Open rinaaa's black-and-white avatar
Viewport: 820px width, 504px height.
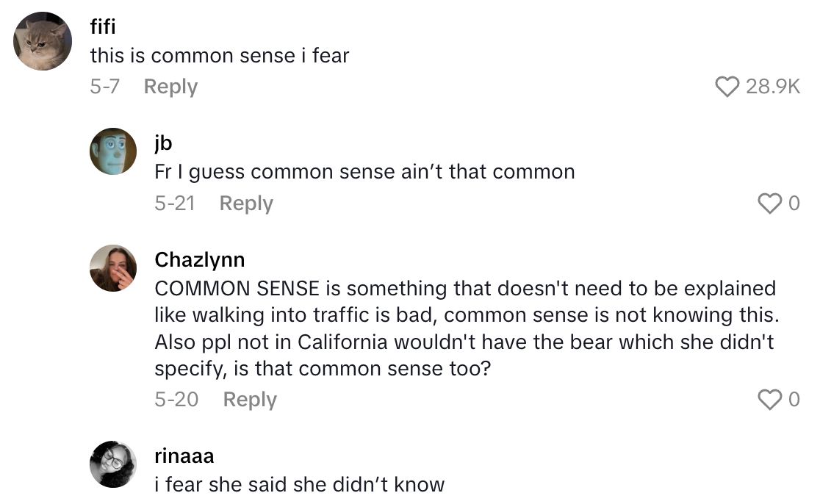[113, 464]
